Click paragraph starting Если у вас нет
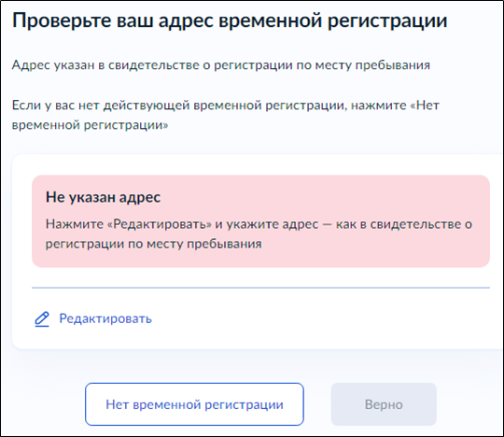The width and height of the screenshot is (504, 437). [226, 115]
